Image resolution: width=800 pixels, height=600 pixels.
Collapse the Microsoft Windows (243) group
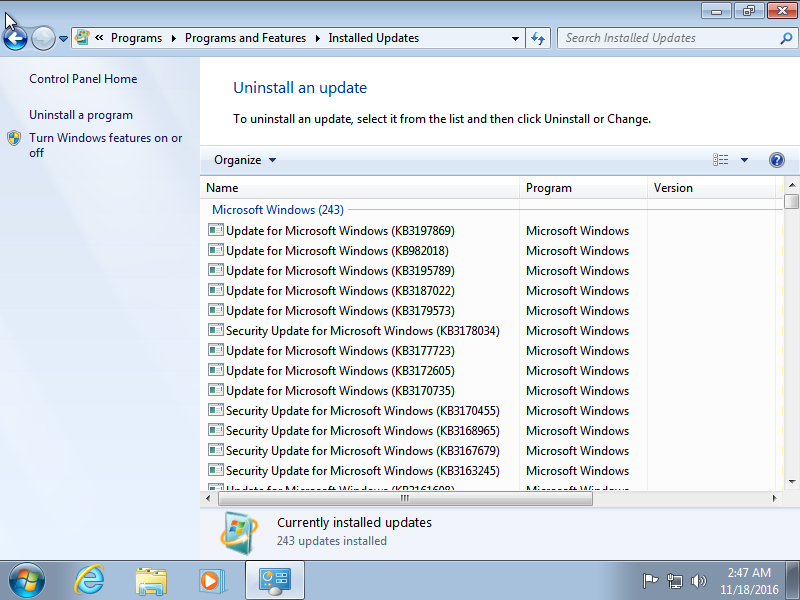point(278,210)
